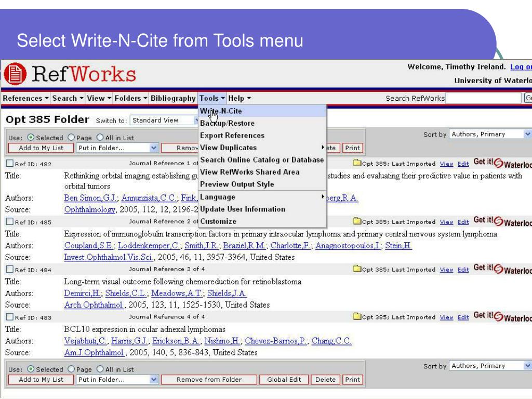The height and width of the screenshot is (399, 532).
Task: Open the Help dropdown menu
Action: coord(239,98)
